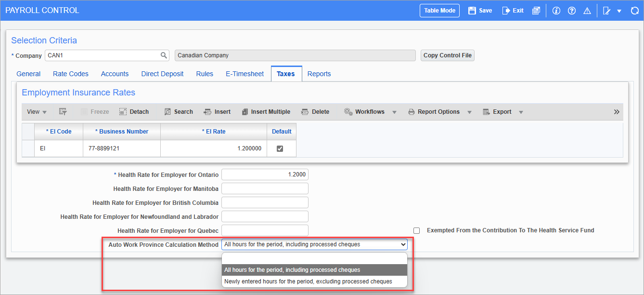Detach the Employment Insurance Rates grid
The width and height of the screenshot is (644, 295).
tap(134, 111)
